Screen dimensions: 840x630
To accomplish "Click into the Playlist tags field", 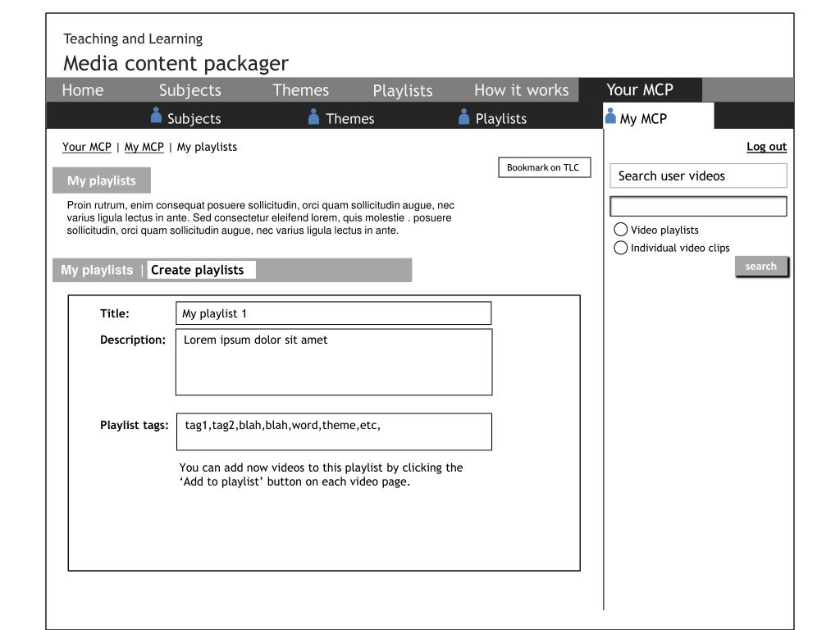I will point(334,431).
